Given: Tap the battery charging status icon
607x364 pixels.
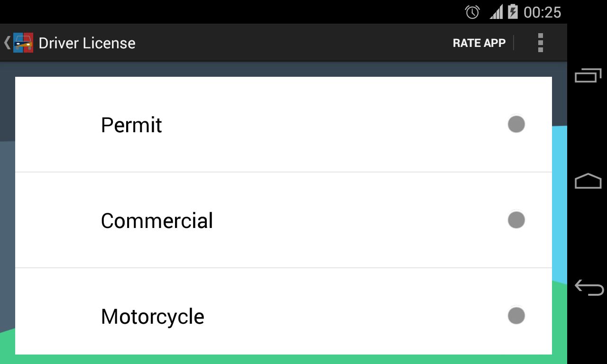Looking at the screenshot, I should pyautogui.click(x=513, y=12).
